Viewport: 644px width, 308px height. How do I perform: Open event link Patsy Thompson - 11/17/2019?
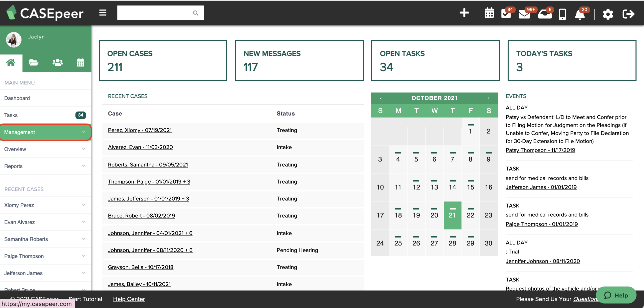pyautogui.click(x=540, y=150)
